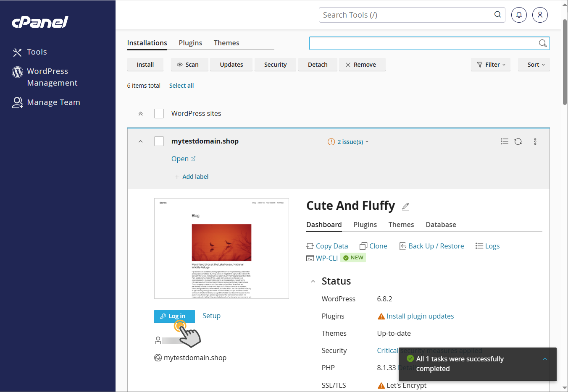Check the mytestdomain.shop checkbox
This screenshot has height=392, width=568.
tap(159, 141)
